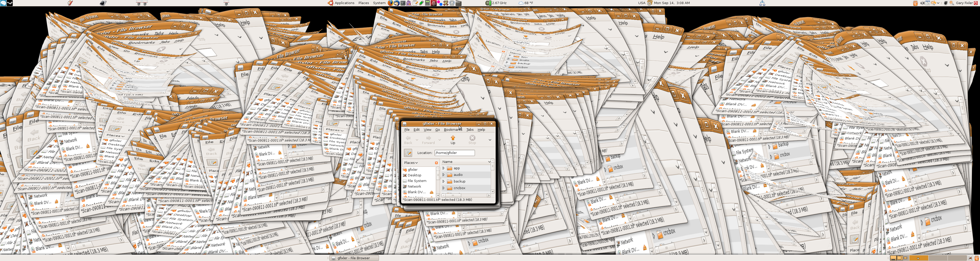Select Network in the Places sidebar
The width and height of the screenshot is (980, 261).
(x=419, y=187)
